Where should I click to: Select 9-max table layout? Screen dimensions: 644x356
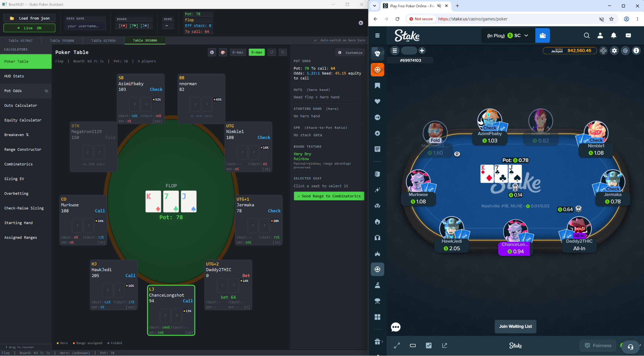257,52
